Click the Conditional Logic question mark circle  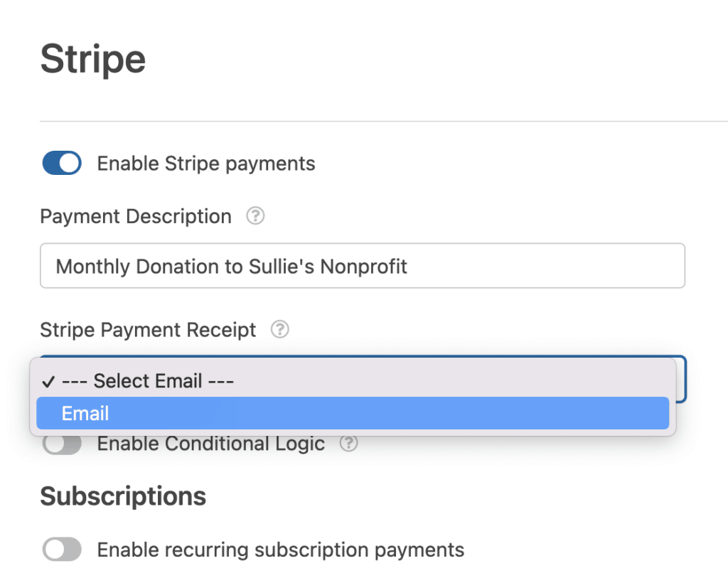point(349,443)
